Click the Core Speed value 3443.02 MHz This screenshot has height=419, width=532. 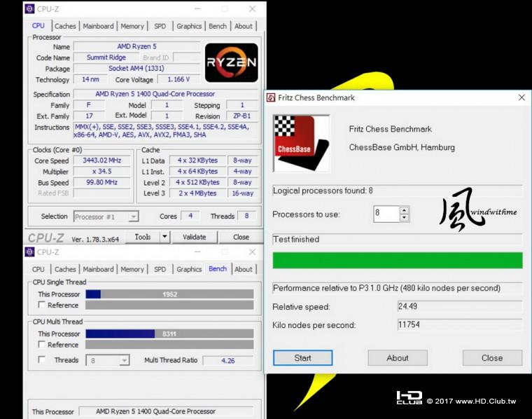click(101, 160)
